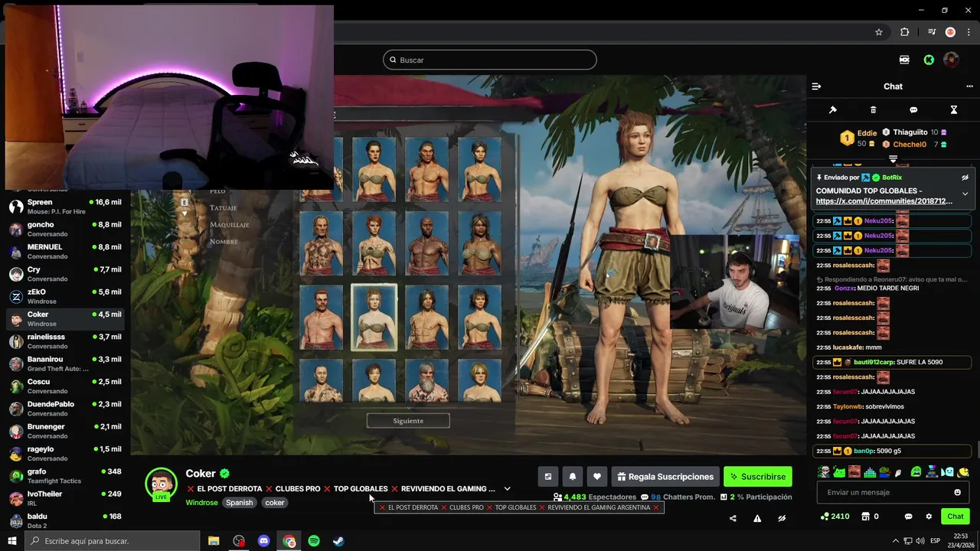Open DuendePablo's channel in the sidebar
Screen dimensions: 980x551
(65, 409)
